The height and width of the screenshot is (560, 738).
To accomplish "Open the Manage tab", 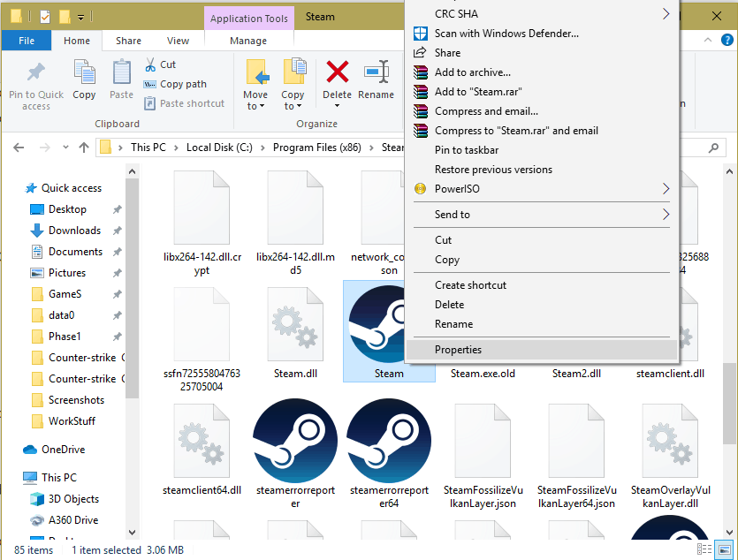I will [248, 41].
